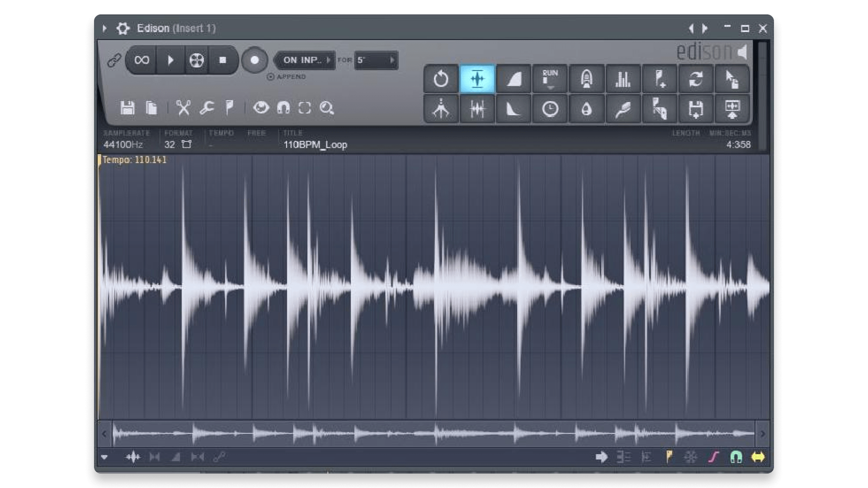This screenshot has width=868, height=488.
Task: Click the play button to preview
Action: click(x=170, y=60)
